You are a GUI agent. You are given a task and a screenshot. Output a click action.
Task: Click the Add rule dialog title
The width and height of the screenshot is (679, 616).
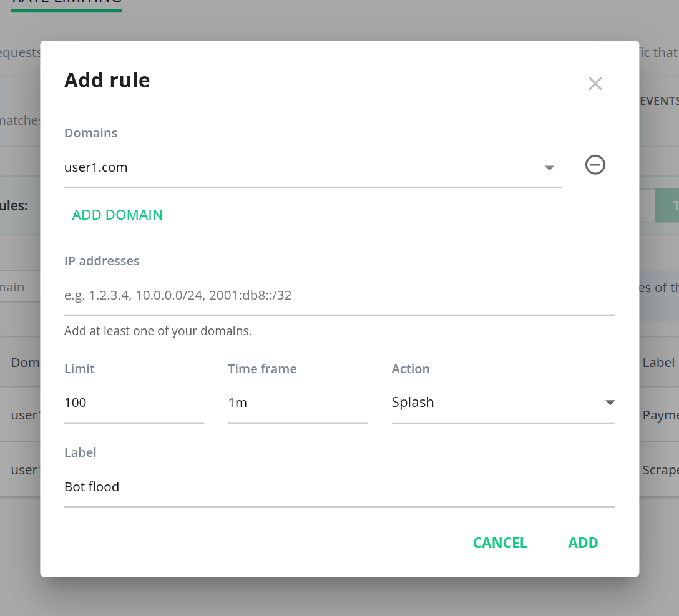[107, 81]
